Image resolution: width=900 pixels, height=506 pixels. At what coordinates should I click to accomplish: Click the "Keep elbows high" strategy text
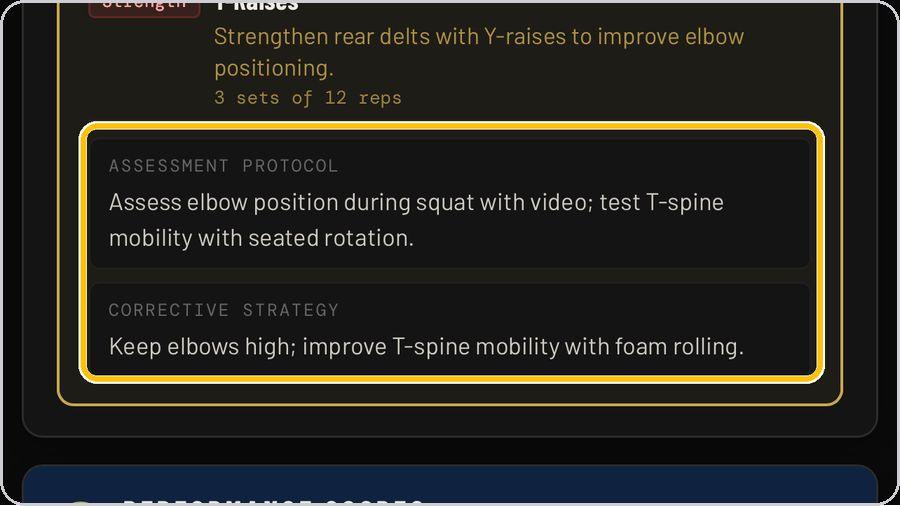[202, 347]
